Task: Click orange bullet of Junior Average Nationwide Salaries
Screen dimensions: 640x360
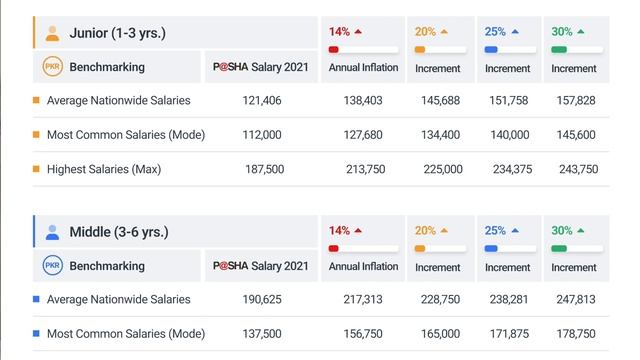Action: click(36, 100)
